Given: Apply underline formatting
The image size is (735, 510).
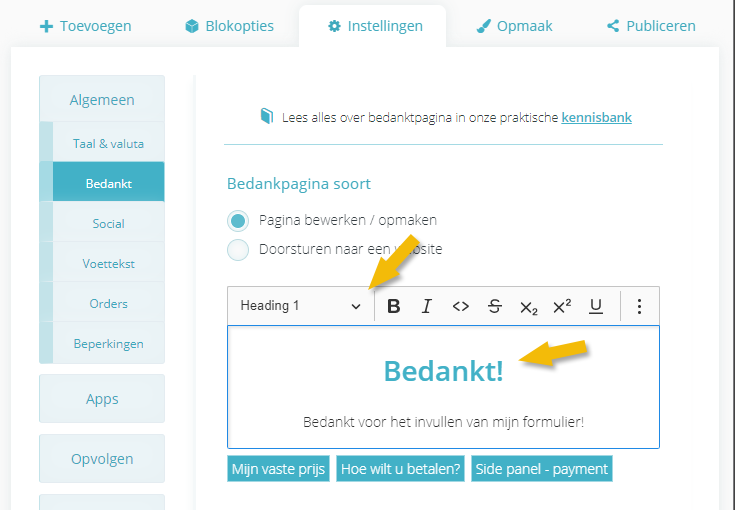Looking at the screenshot, I should [596, 306].
